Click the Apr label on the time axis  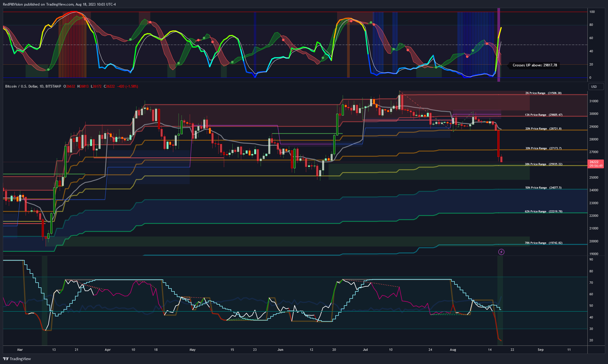(108, 350)
